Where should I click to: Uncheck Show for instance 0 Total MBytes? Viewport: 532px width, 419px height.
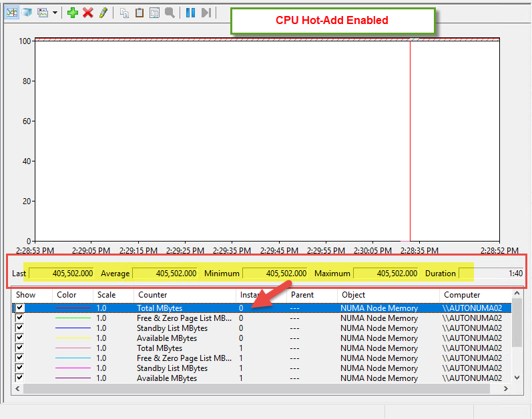click(x=19, y=308)
